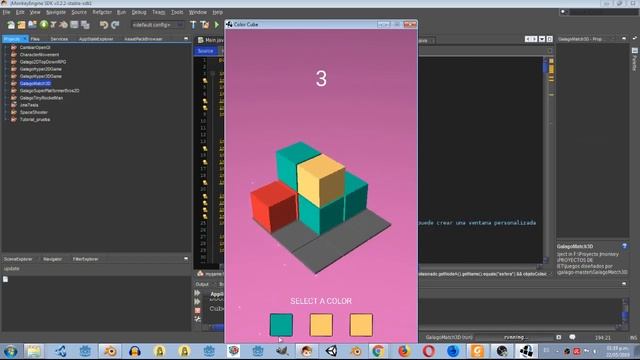Click the Main.java editor tab
The image size is (640, 360).
(211, 40)
